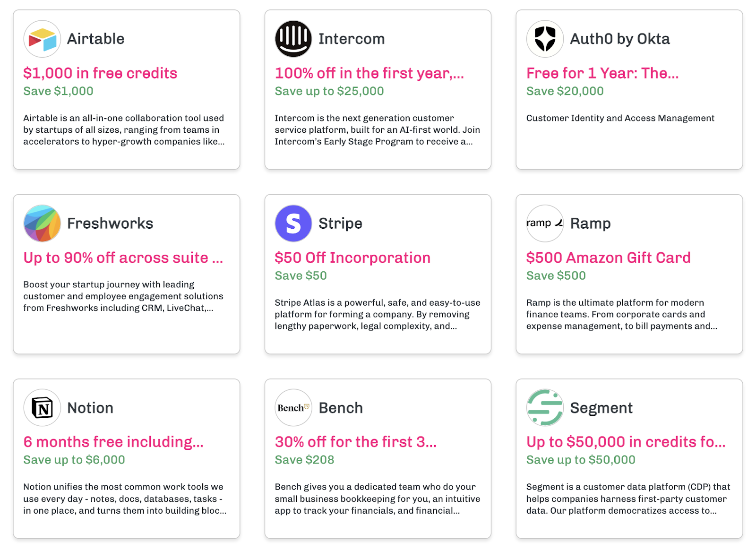The height and width of the screenshot is (551, 756).
Task: Click the Auth0 by Okta shield logo
Action: pyautogui.click(x=545, y=39)
